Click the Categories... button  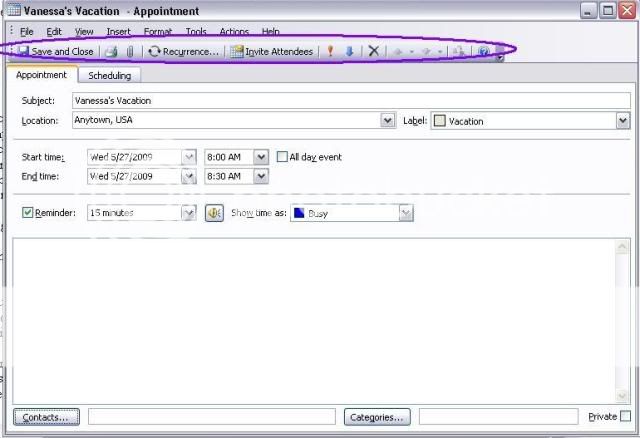[378, 416]
